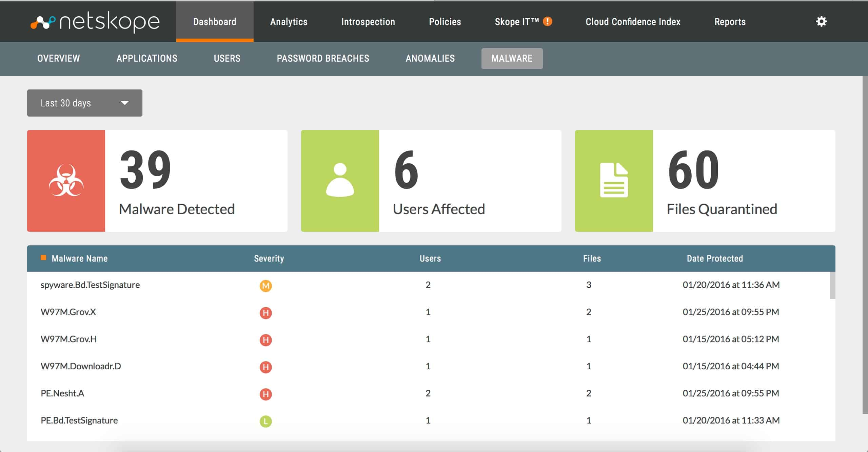Click the Files Quarantined document icon
The width and height of the screenshot is (868, 452).
coord(614,181)
